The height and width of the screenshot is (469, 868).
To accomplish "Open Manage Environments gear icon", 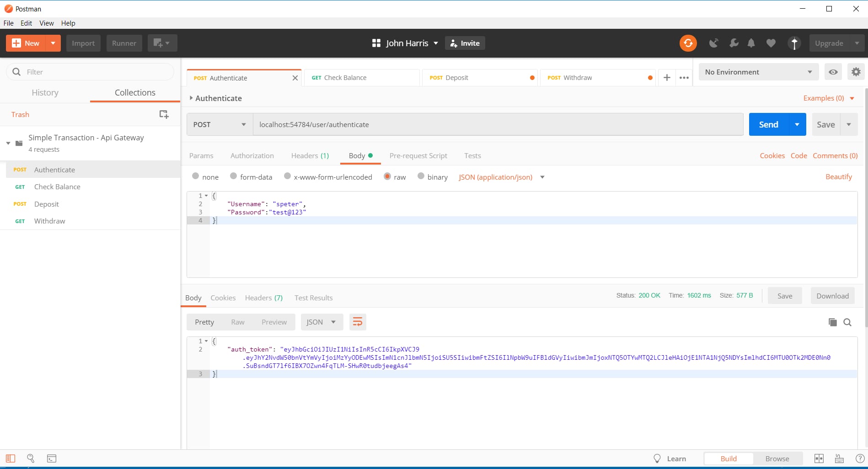I will tap(856, 72).
